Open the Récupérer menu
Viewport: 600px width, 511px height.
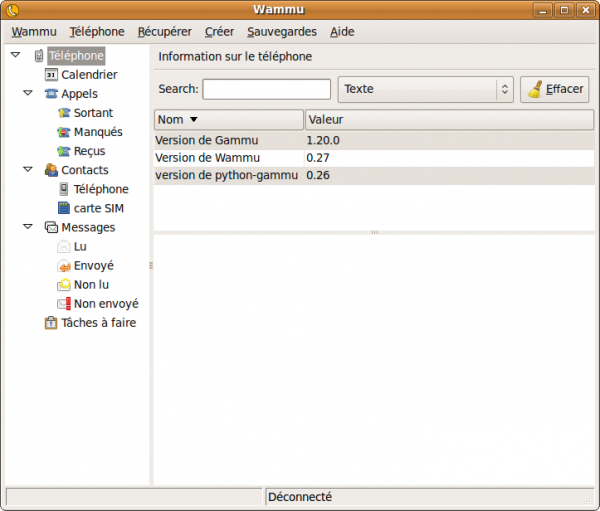point(165,32)
